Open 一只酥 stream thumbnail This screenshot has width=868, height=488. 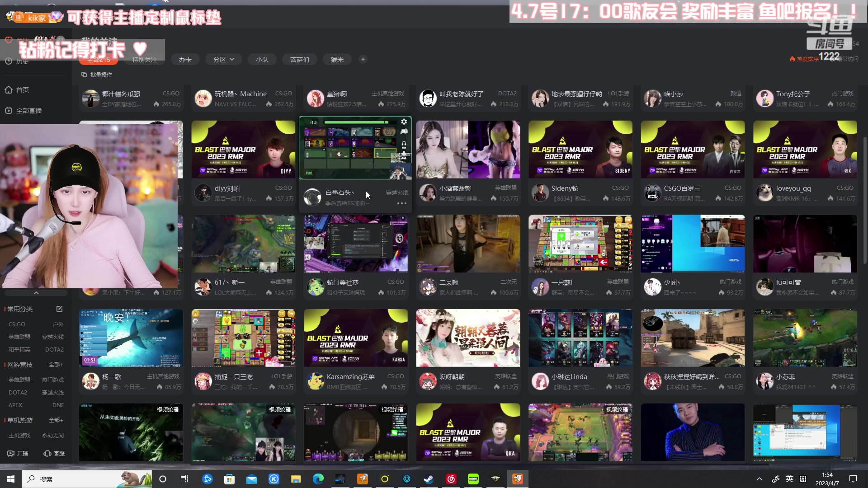(580, 244)
